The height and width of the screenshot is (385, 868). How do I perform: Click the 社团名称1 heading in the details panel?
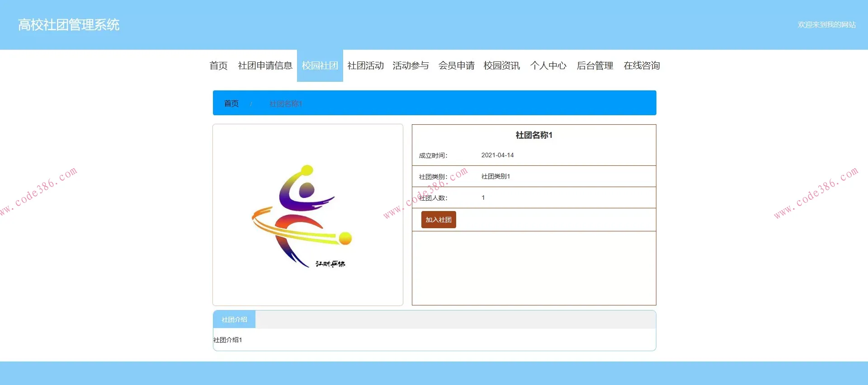click(534, 135)
